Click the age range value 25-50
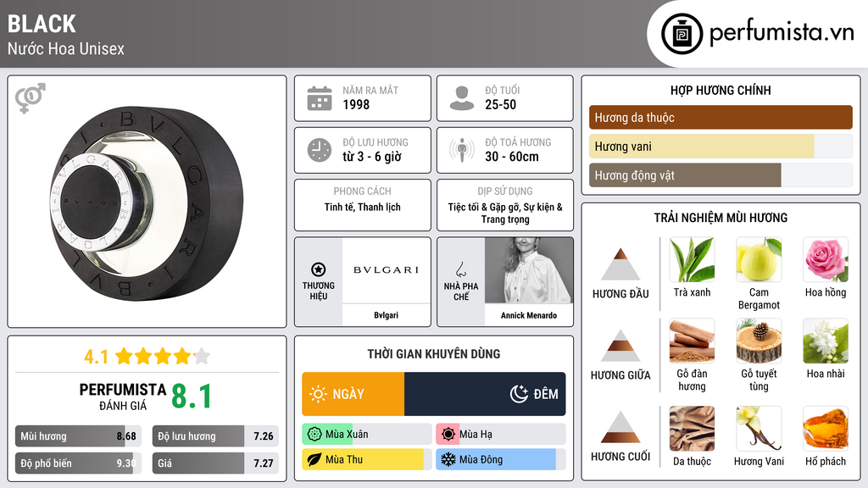The image size is (868, 488). pos(500,104)
